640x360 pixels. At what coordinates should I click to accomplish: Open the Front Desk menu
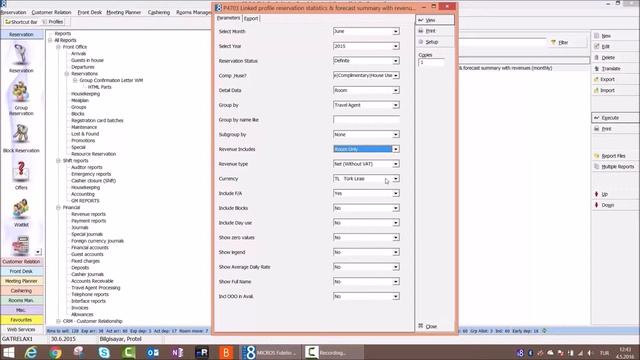pos(89,12)
